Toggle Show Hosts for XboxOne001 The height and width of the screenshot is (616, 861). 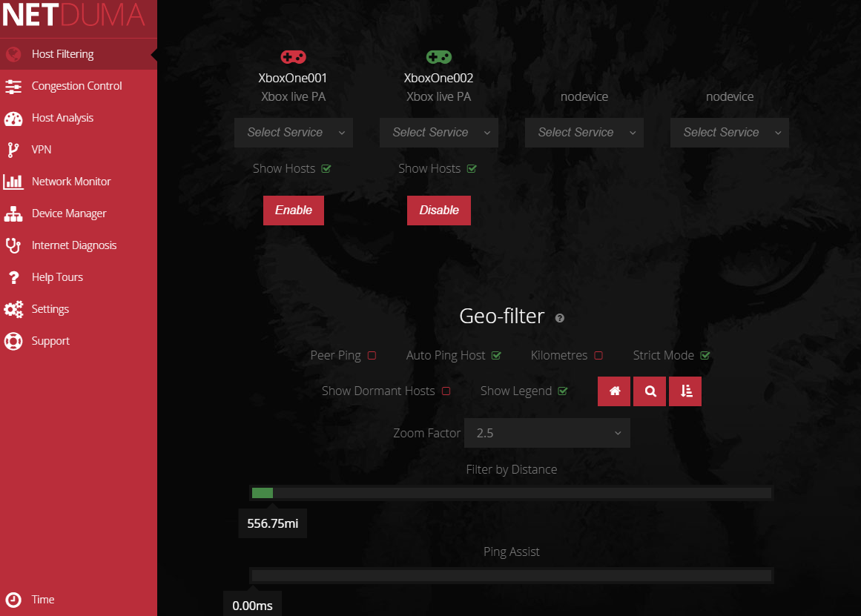tap(326, 168)
